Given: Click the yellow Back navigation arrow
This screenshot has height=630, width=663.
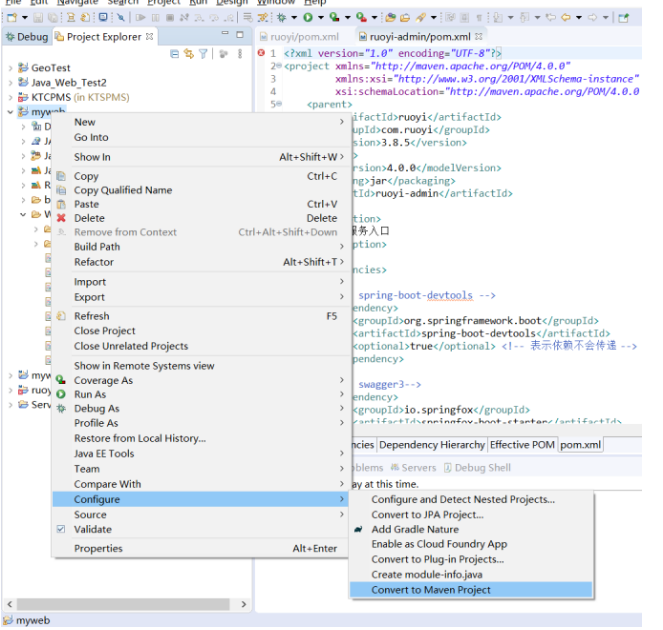Looking at the screenshot, I should click(565, 18).
